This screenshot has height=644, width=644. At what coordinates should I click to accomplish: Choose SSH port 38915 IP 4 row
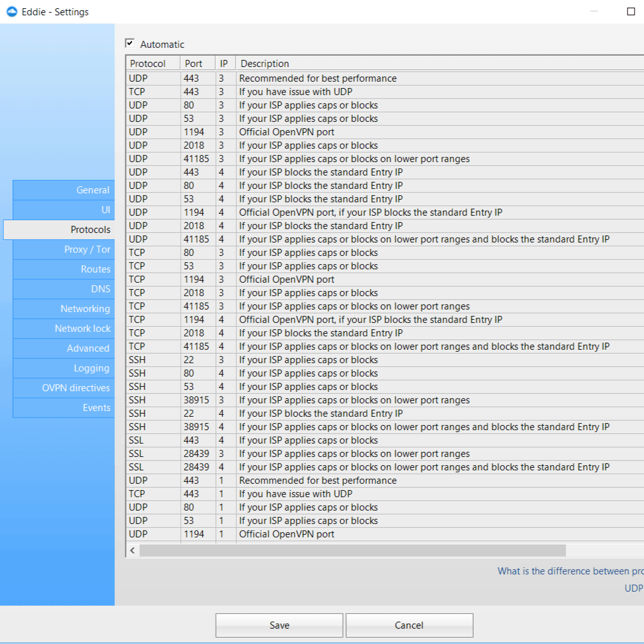pyautogui.click(x=385, y=427)
